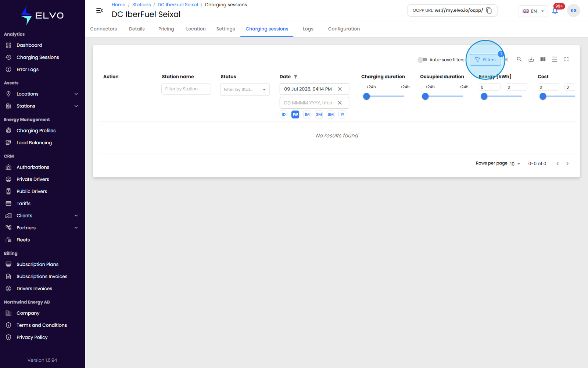Open the Rows per page dropdown
The image size is (588, 368).
click(515, 164)
